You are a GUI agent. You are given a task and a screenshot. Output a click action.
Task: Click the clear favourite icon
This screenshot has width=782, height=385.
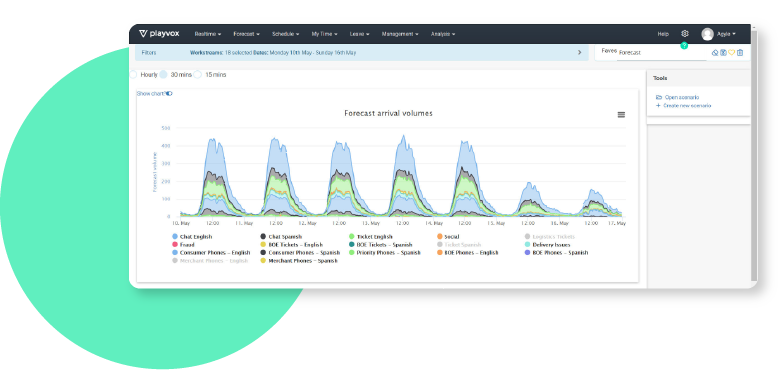[x=715, y=52]
